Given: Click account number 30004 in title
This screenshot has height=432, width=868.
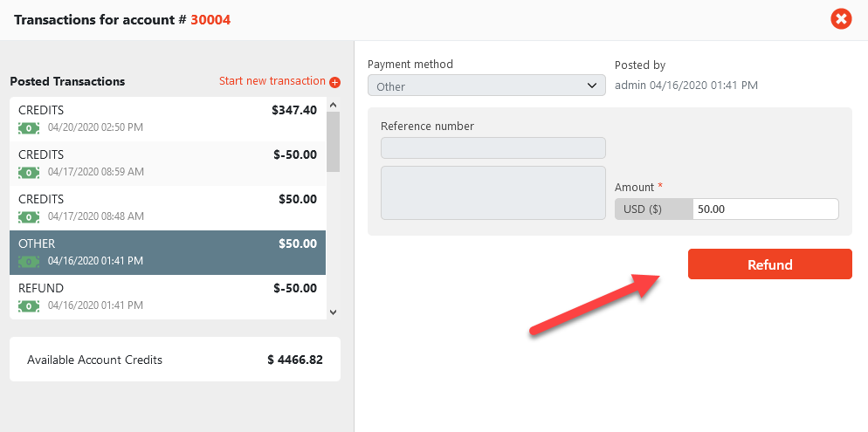Looking at the screenshot, I should (x=210, y=19).
